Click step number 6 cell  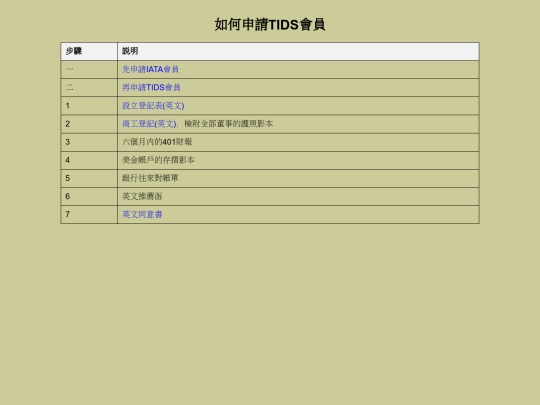[x=89, y=196]
